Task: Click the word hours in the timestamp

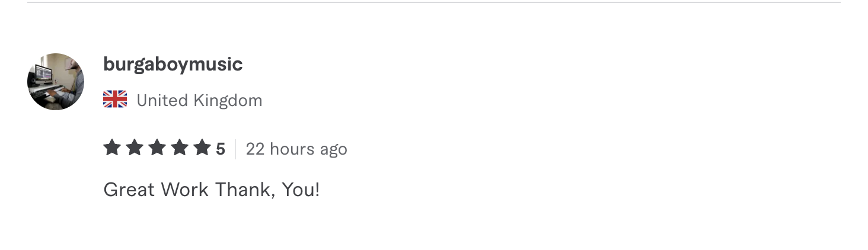Action: [x=292, y=149]
